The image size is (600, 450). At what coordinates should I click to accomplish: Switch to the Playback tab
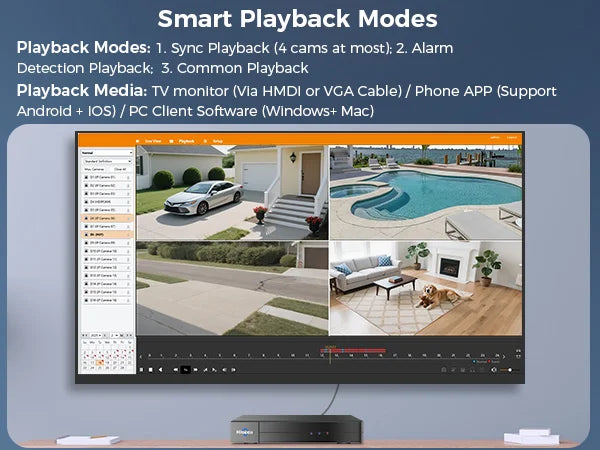[x=187, y=141]
